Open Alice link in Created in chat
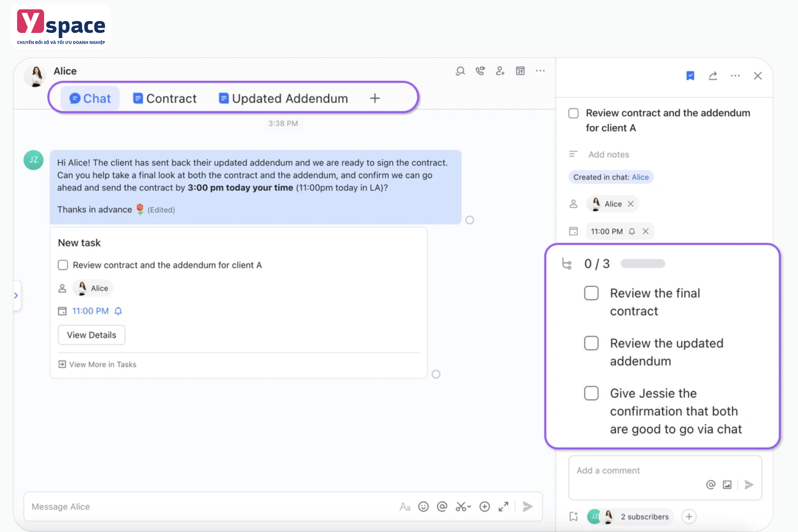The height and width of the screenshot is (532, 798). (x=640, y=177)
